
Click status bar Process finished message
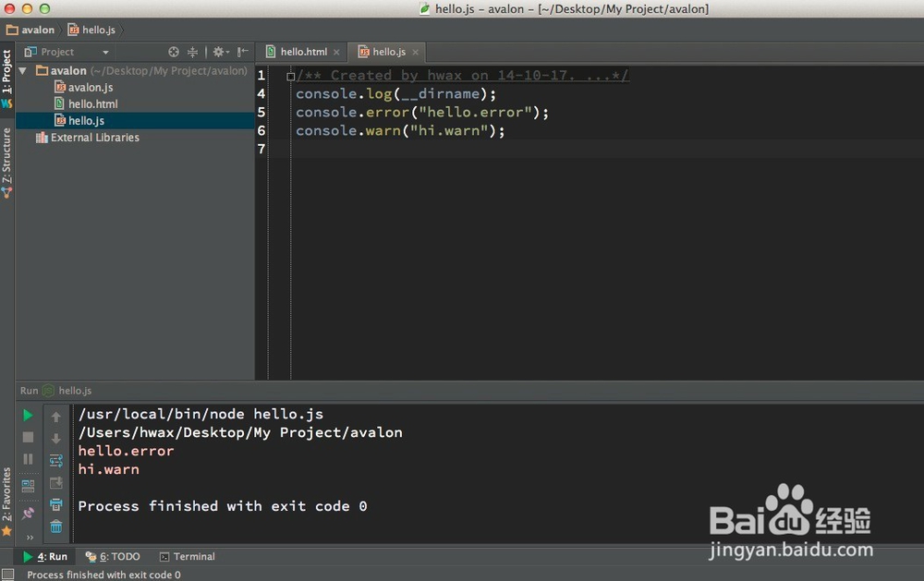pyautogui.click(x=103, y=575)
